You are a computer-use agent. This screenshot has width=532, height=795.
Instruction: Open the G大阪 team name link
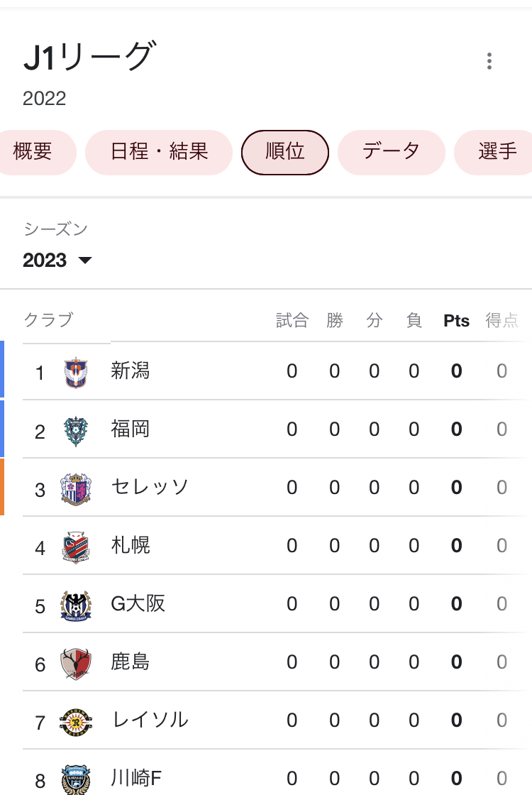pyautogui.click(x=138, y=603)
